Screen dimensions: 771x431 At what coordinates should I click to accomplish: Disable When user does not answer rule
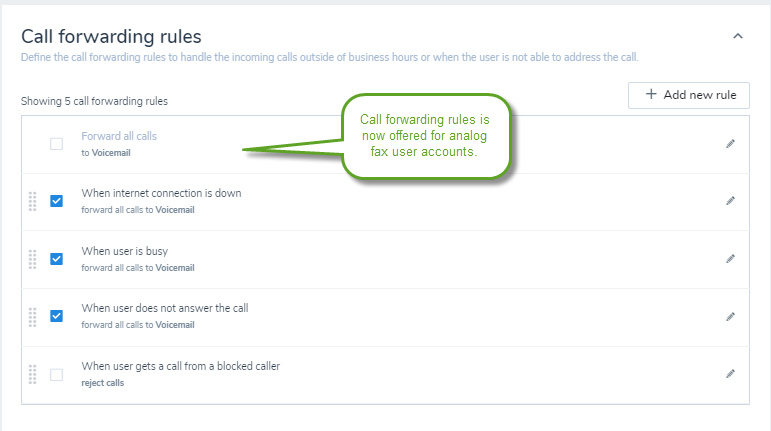click(x=57, y=316)
